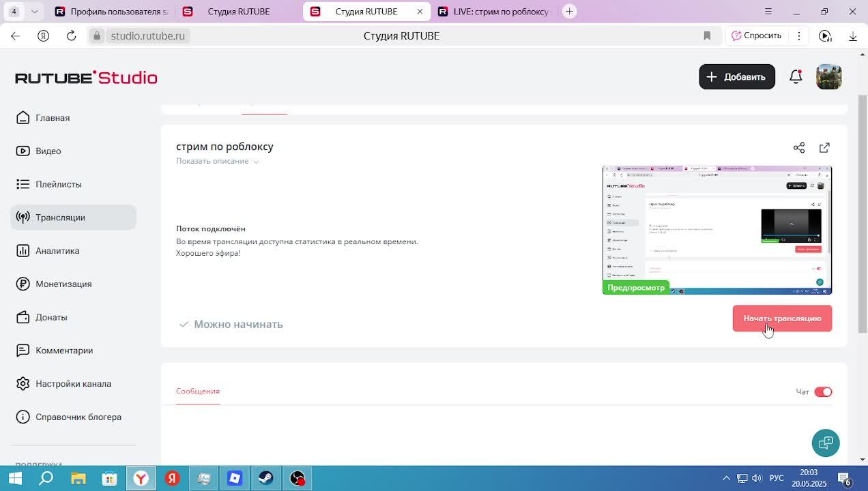The height and width of the screenshot is (491, 868).
Task: Click the Спросить assistant button
Action: tap(756, 36)
